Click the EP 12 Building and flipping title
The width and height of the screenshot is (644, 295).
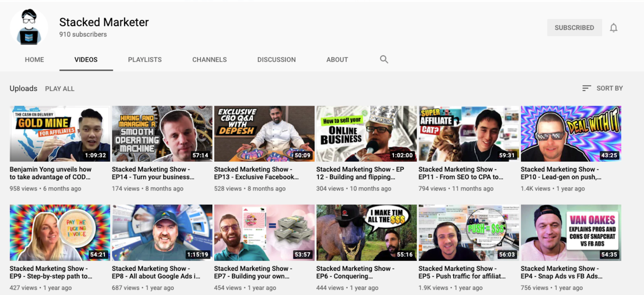(x=360, y=173)
